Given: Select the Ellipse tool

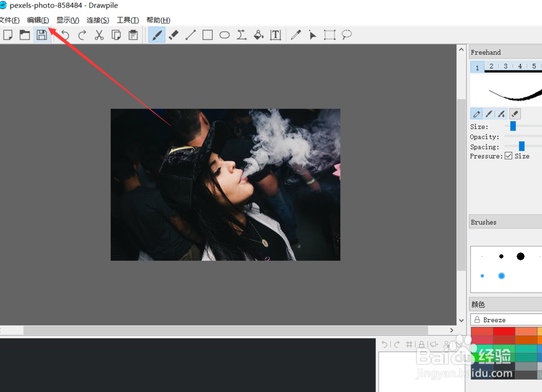Looking at the screenshot, I should (x=224, y=35).
